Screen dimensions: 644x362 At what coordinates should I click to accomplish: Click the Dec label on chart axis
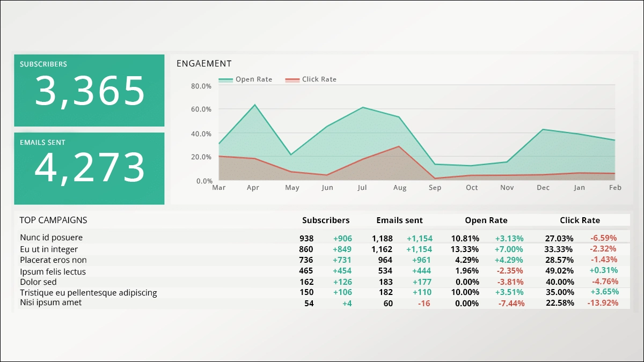[543, 188]
